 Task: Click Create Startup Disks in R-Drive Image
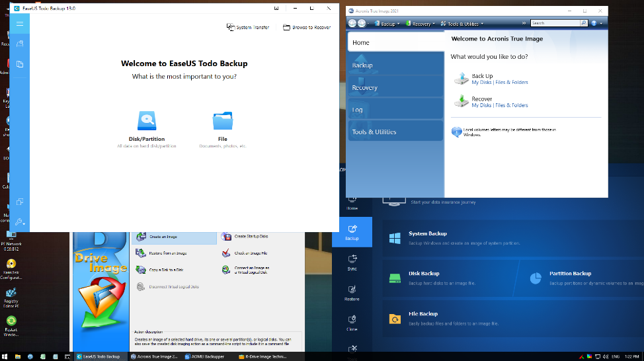click(x=250, y=236)
